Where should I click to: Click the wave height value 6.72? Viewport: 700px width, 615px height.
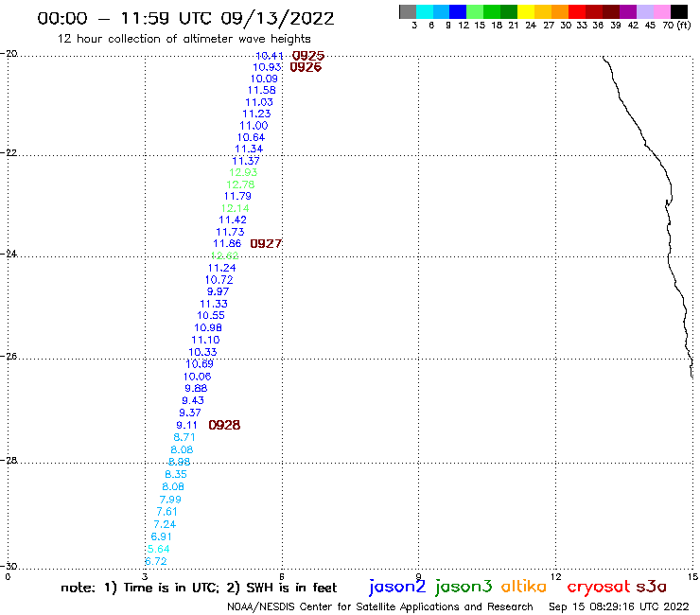pyautogui.click(x=156, y=561)
